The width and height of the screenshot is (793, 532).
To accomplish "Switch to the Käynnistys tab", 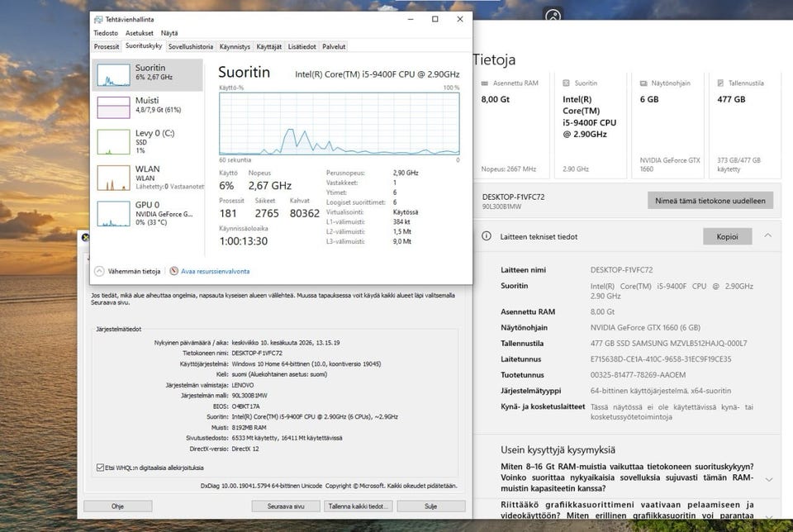I will click(235, 46).
